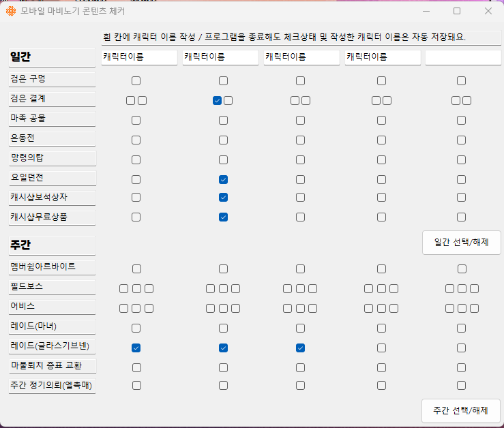Uncheck 캐시샵무료상품 in the second character column
Screen dimensions: 504x428
coord(224,217)
